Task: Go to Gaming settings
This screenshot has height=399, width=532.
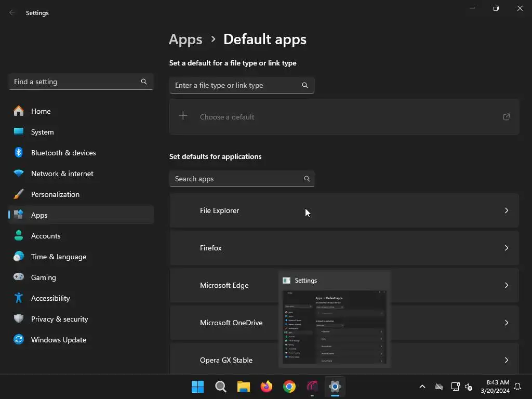Action: (x=81, y=277)
